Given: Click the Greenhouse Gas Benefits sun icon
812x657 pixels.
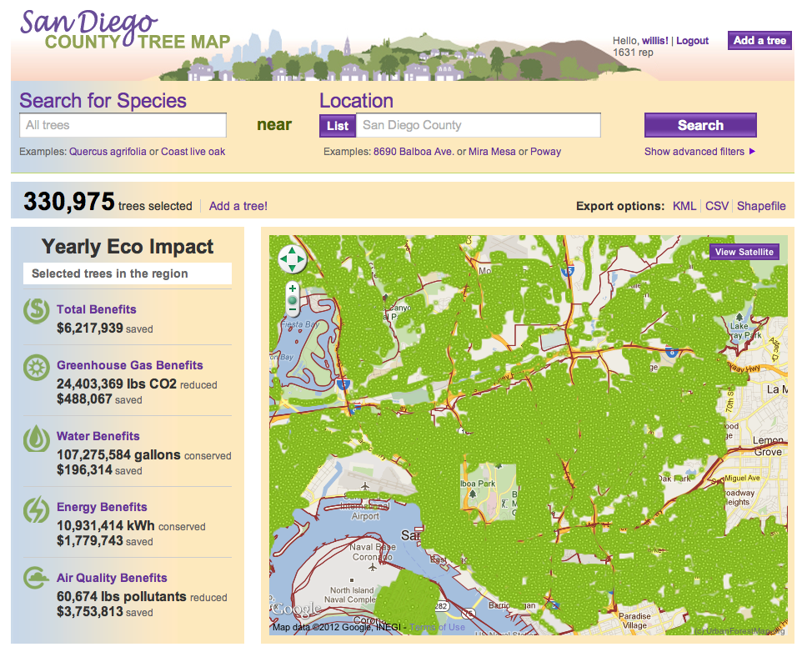Looking at the screenshot, I should (36, 368).
